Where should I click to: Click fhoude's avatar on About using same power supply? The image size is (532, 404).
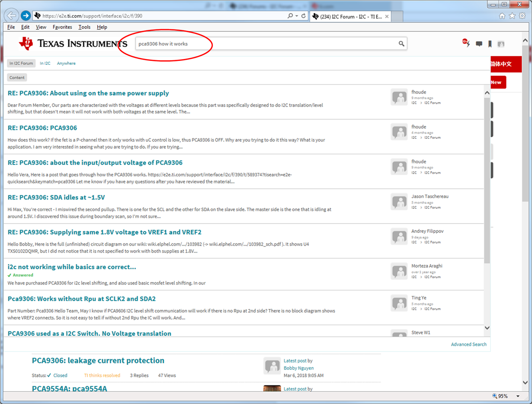[399, 97]
